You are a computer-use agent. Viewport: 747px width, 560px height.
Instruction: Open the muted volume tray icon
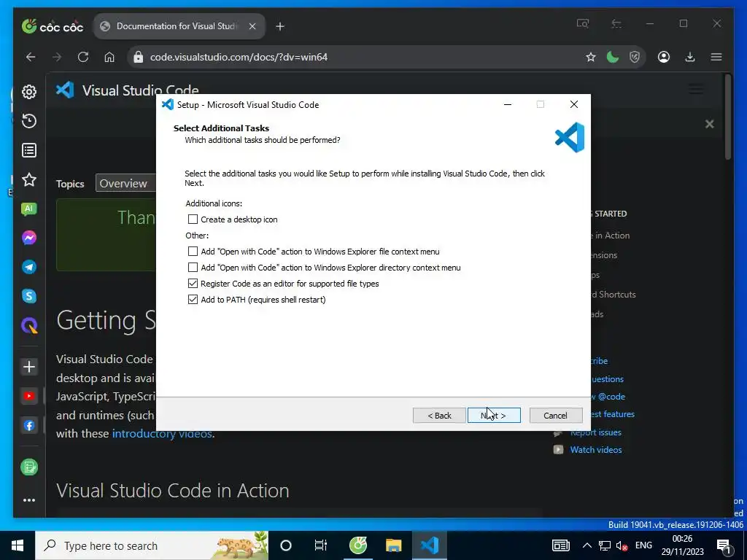(x=622, y=545)
